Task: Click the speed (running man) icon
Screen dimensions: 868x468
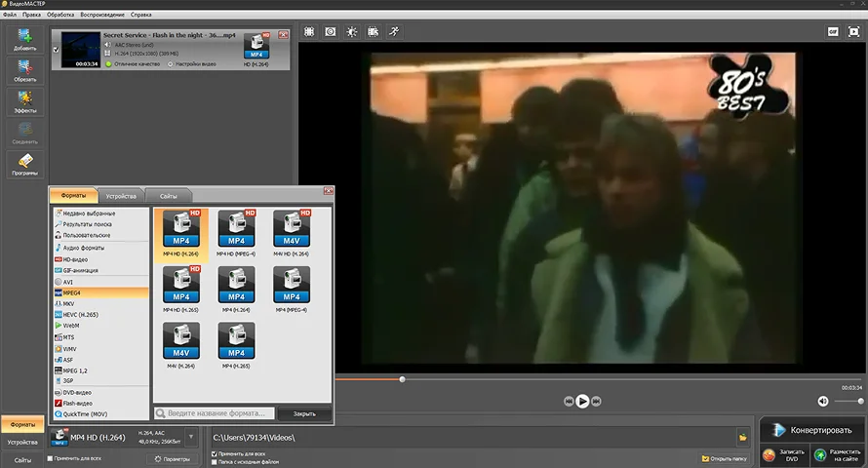Action: pyautogui.click(x=393, y=31)
